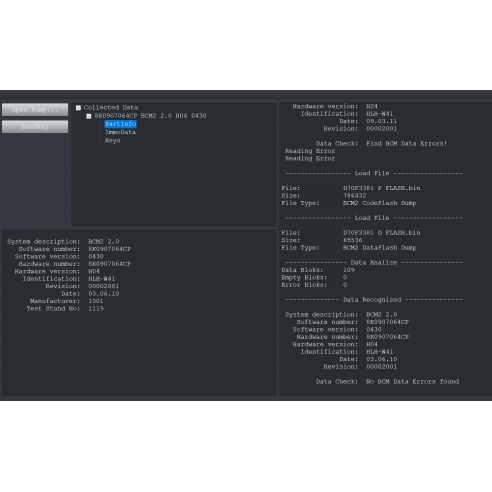Click D70F3381 P FLASH.bin file line in log
This screenshot has height=492, width=492.
pos(351,188)
